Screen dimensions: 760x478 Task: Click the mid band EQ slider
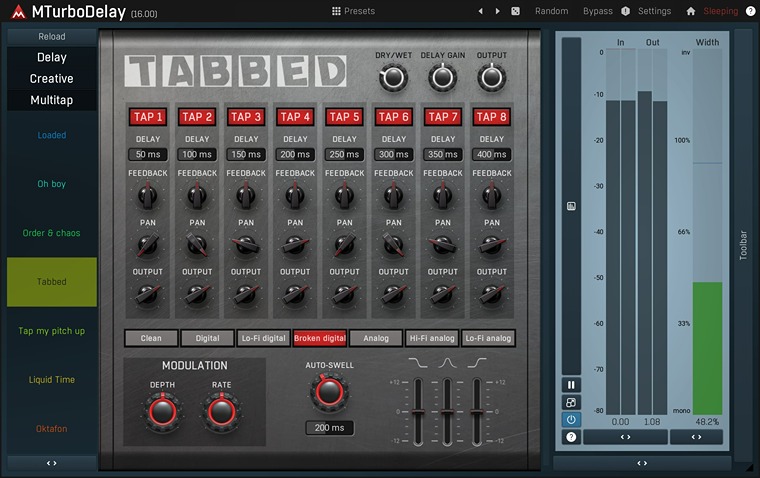coord(447,412)
